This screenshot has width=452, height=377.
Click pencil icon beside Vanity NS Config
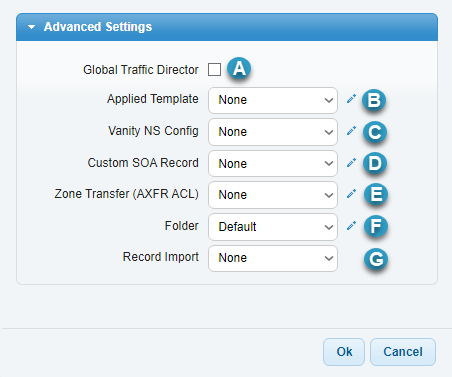pyautogui.click(x=351, y=131)
